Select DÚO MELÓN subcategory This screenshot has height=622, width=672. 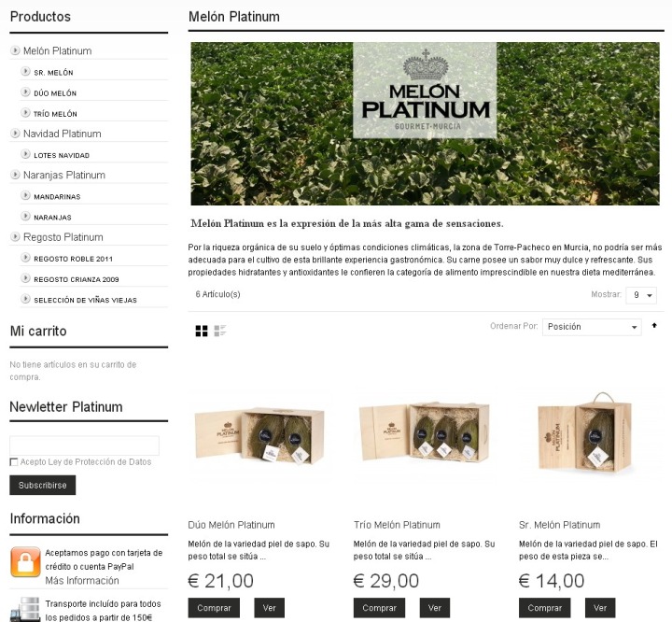click(55, 93)
